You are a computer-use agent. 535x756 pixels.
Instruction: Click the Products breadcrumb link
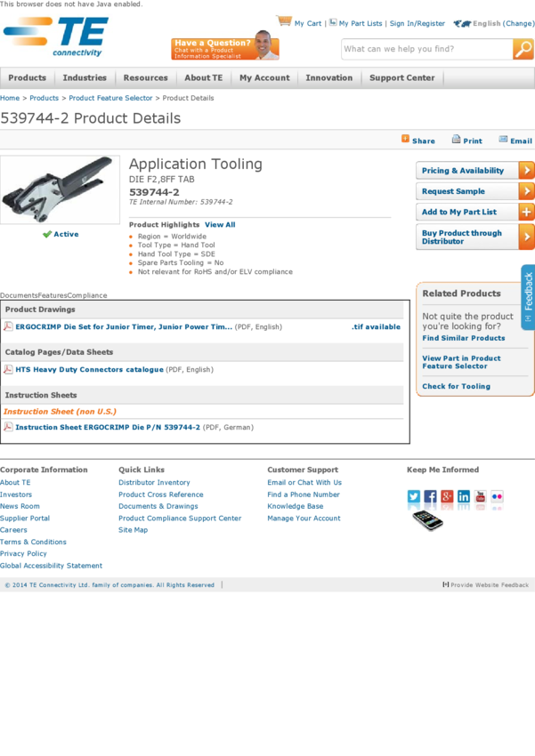pos(44,98)
